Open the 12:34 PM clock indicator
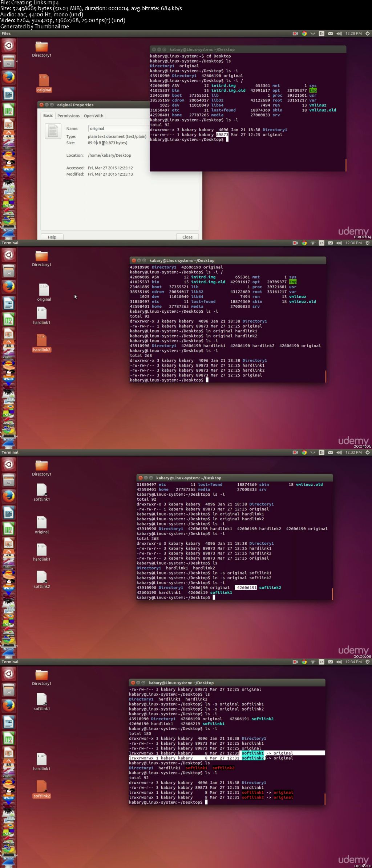The image size is (372, 868). click(x=353, y=662)
